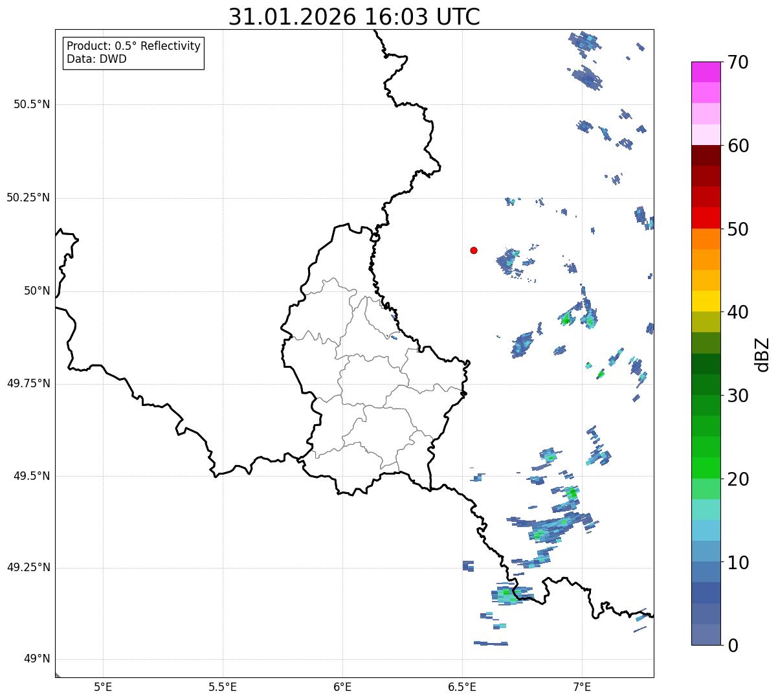778x700 pixels.
Task: Click the 50.25°N latitude label
Action: 28,198
